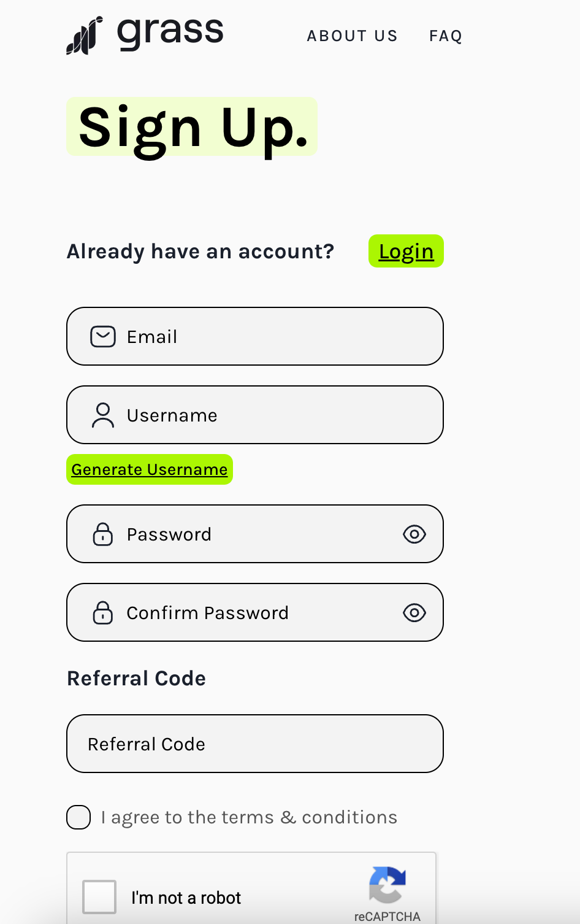This screenshot has height=924, width=580.
Task: Show password using the Password eye icon
Action: (414, 534)
